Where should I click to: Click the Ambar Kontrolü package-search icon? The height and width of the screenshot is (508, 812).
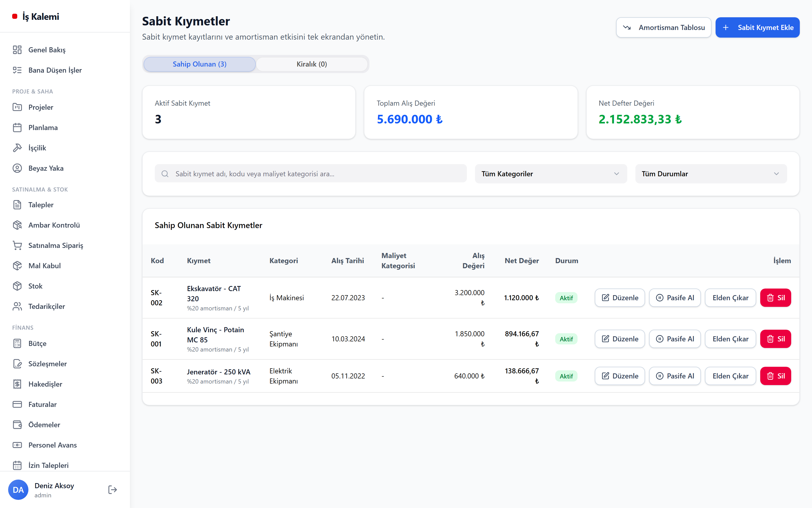17,225
